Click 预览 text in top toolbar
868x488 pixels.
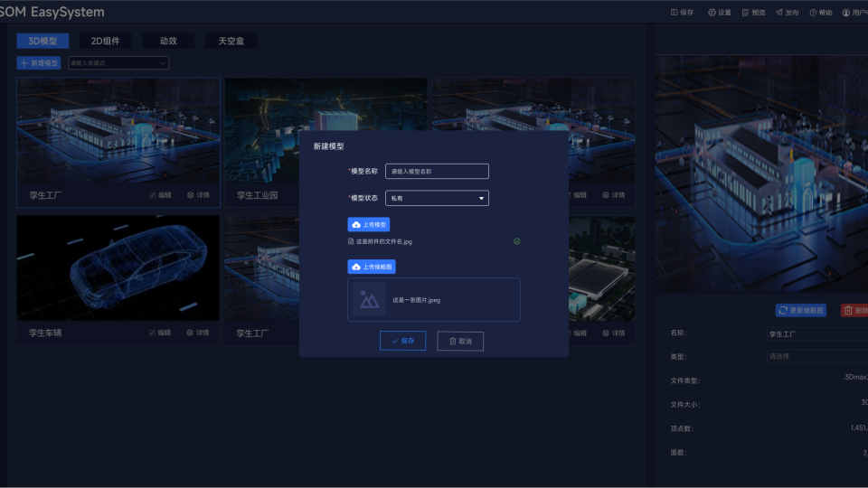(759, 12)
